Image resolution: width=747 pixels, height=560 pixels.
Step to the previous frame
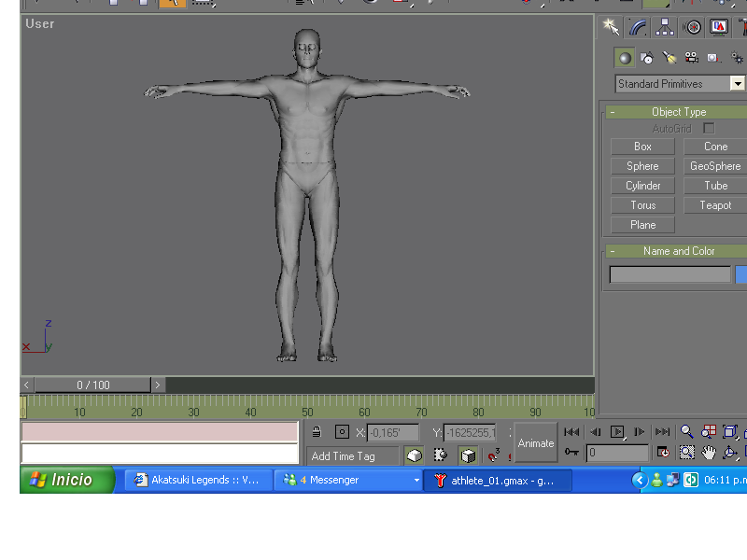coord(595,432)
